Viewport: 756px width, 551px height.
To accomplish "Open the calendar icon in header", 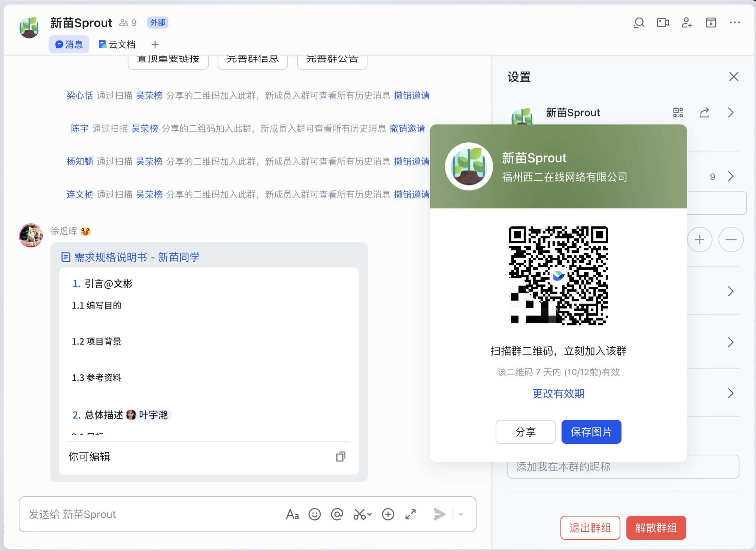I will point(711,23).
